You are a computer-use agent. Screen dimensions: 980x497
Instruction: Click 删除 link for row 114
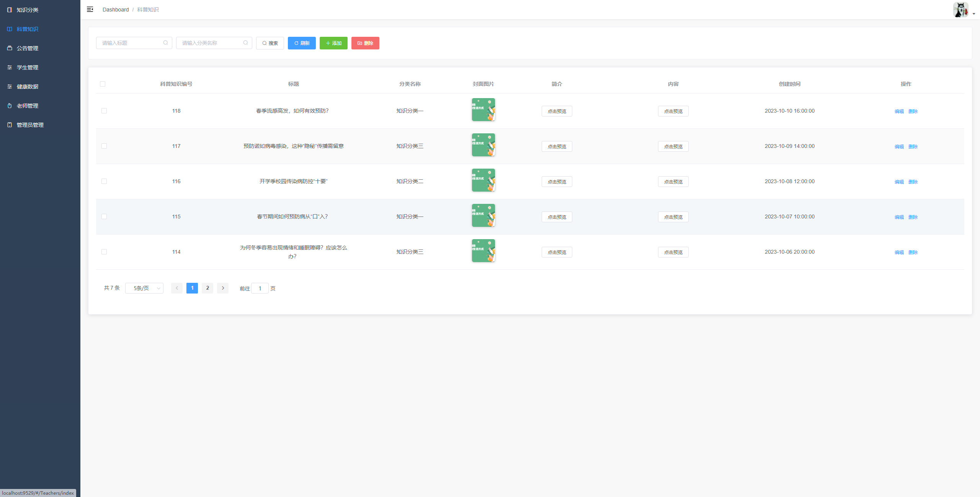(x=913, y=252)
